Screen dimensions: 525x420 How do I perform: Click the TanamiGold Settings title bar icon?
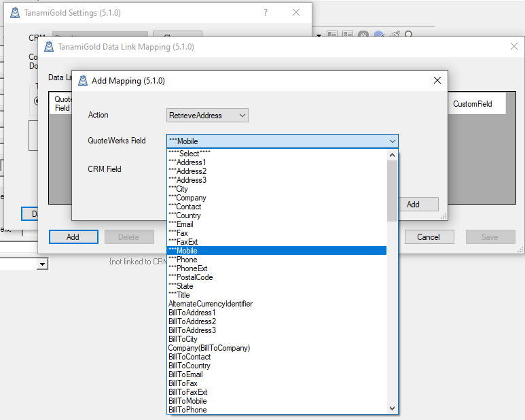pyautogui.click(x=14, y=13)
